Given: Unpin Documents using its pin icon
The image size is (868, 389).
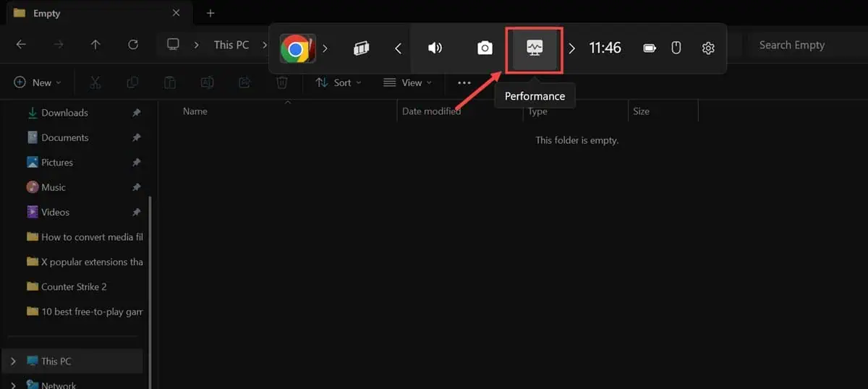Looking at the screenshot, I should (136, 137).
